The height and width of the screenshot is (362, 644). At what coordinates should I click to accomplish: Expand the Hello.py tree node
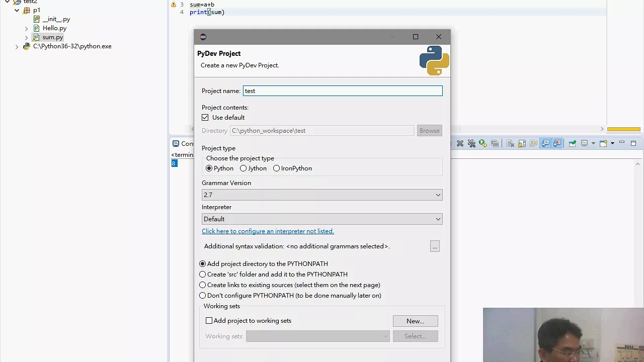coord(27,28)
